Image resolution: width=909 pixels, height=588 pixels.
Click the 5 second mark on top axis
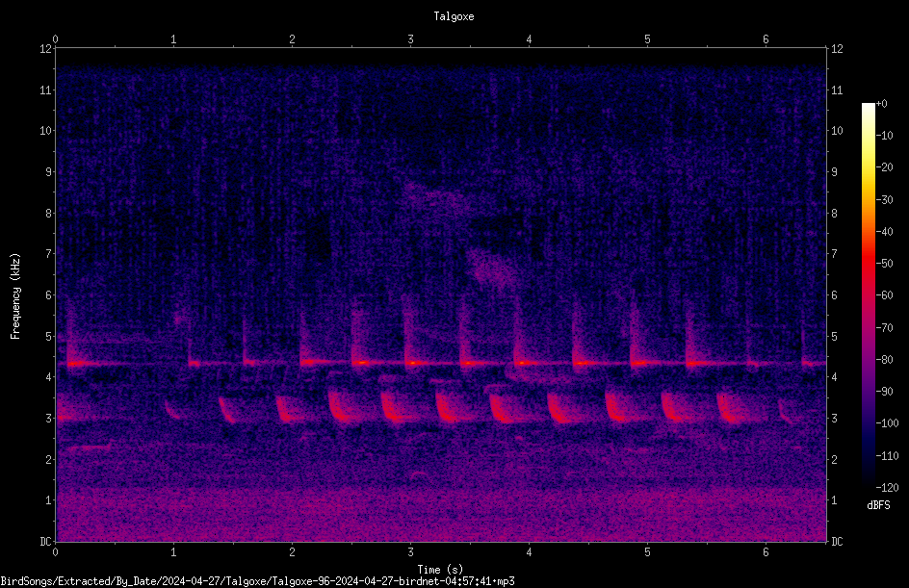647,39
